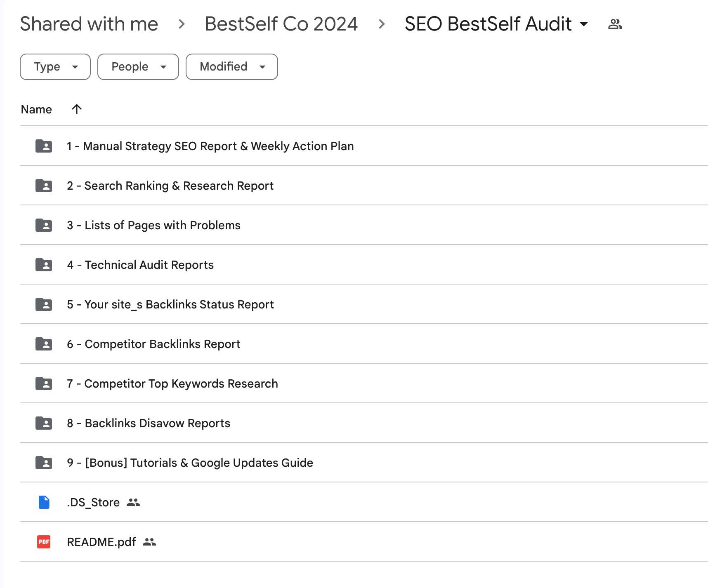Sort by the Name column header

pyautogui.click(x=36, y=109)
